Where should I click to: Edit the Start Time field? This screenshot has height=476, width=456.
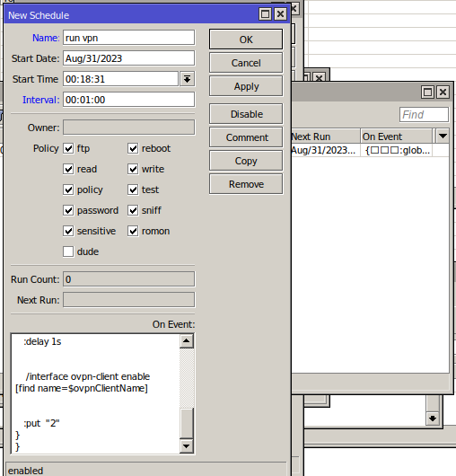[121, 79]
